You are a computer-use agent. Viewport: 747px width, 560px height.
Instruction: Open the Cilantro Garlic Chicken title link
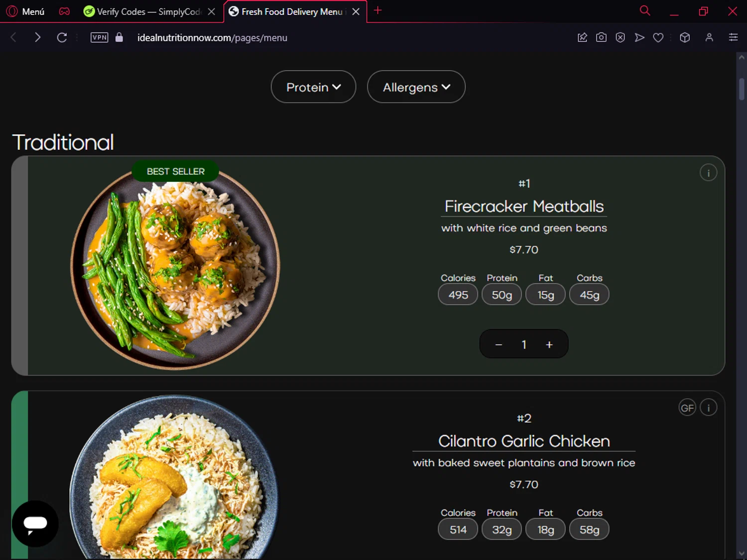point(524,441)
